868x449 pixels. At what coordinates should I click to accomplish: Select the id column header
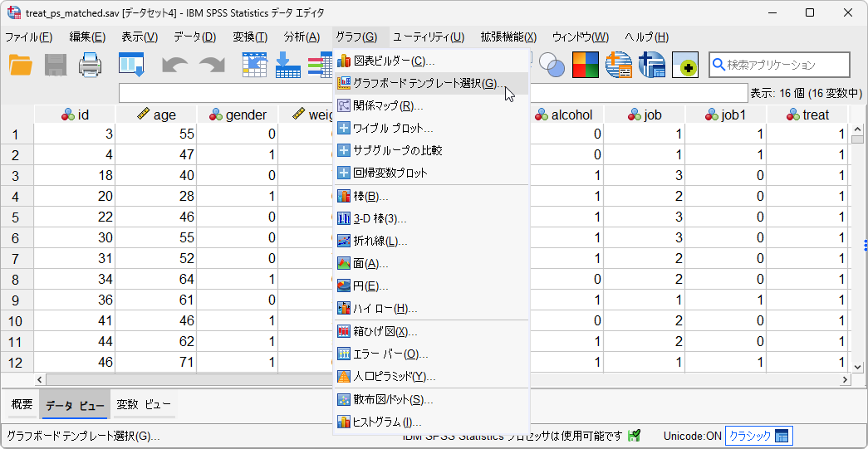pyautogui.click(x=75, y=115)
